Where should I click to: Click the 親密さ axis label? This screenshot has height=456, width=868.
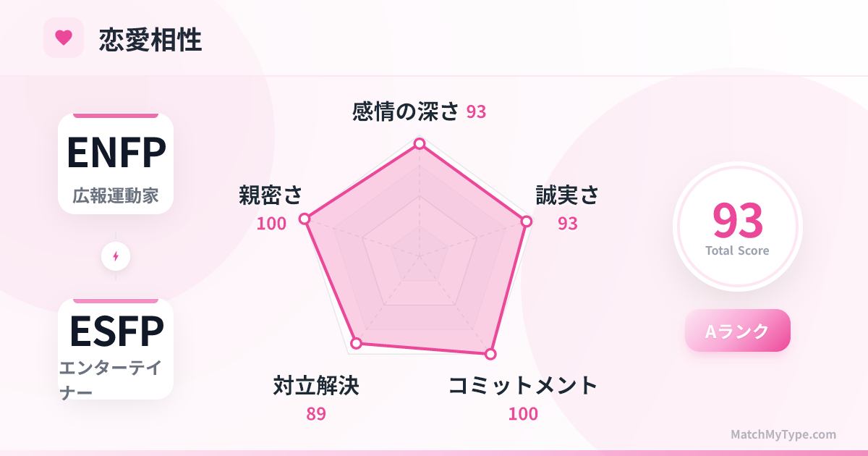pos(271,195)
